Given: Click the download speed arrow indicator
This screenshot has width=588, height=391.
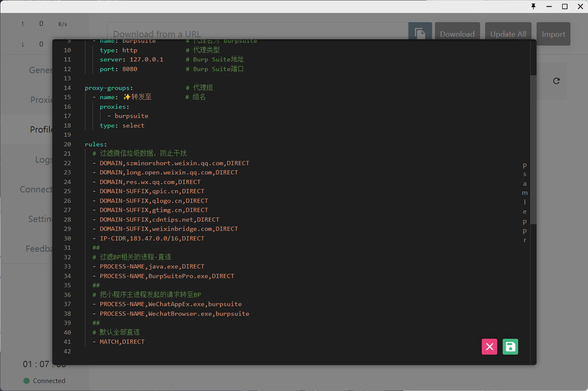Looking at the screenshot, I should (23, 44).
